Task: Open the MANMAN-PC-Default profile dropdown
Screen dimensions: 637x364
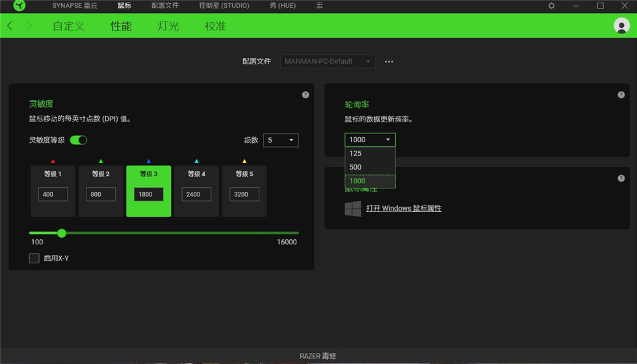Action: click(x=328, y=61)
